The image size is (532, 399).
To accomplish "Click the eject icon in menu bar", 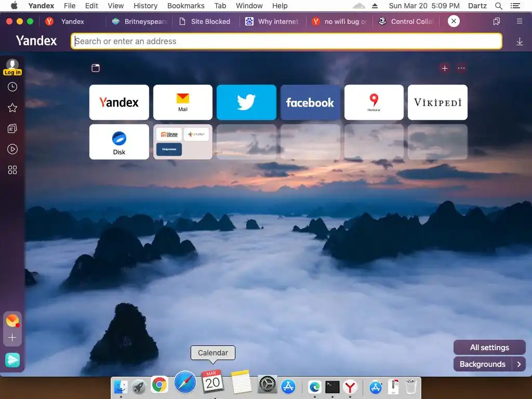I will coord(375,6).
